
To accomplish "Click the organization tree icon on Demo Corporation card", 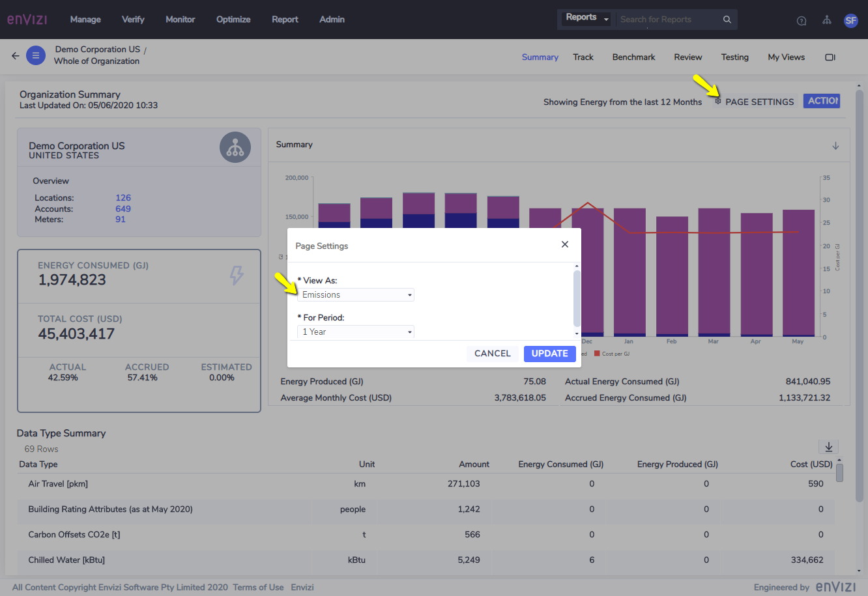I will [x=235, y=147].
